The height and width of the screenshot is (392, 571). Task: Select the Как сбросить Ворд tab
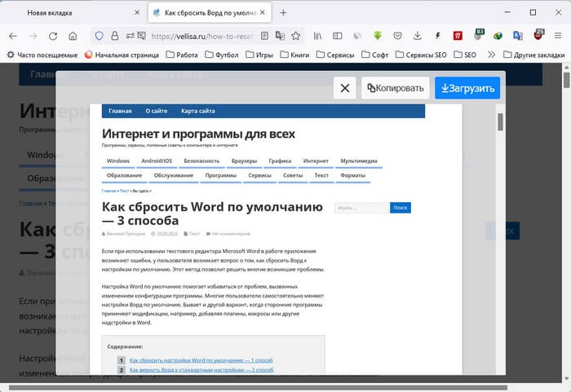tap(210, 13)
